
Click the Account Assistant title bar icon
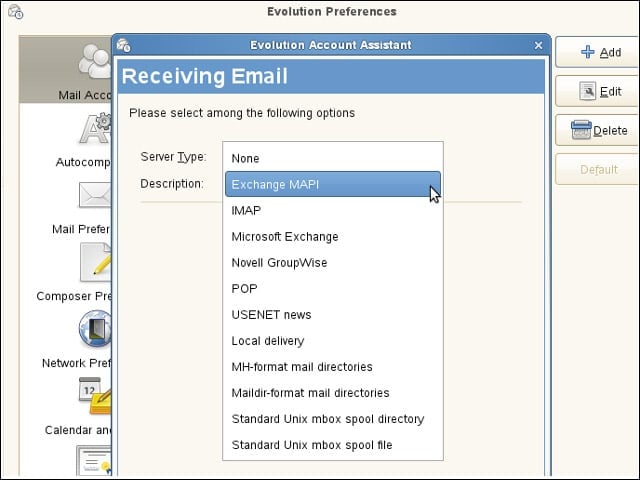pyautogui.click(x=123, y=45)
